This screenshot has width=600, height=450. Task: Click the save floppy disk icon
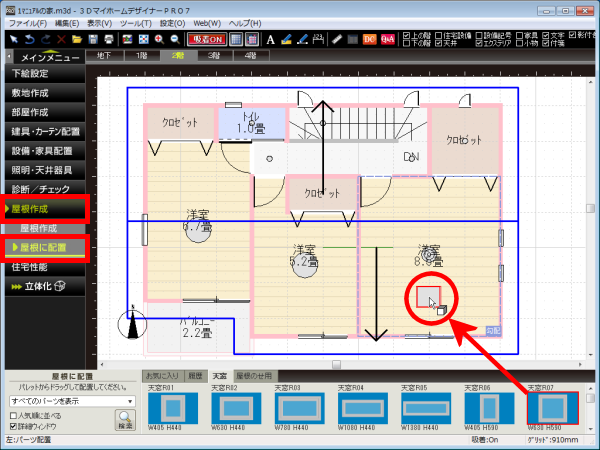coord(91,39)
